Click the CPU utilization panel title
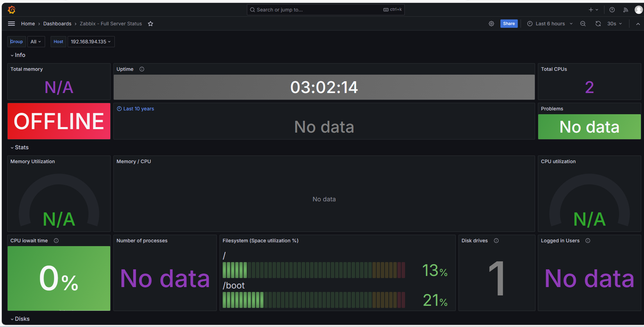This screenshot has height=327, width=644. point(558,161)
